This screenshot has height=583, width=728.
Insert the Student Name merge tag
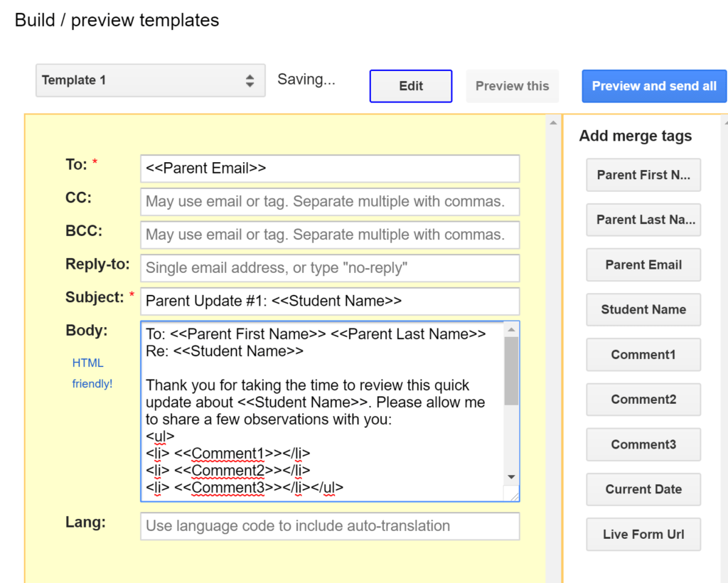coord(643,309)
